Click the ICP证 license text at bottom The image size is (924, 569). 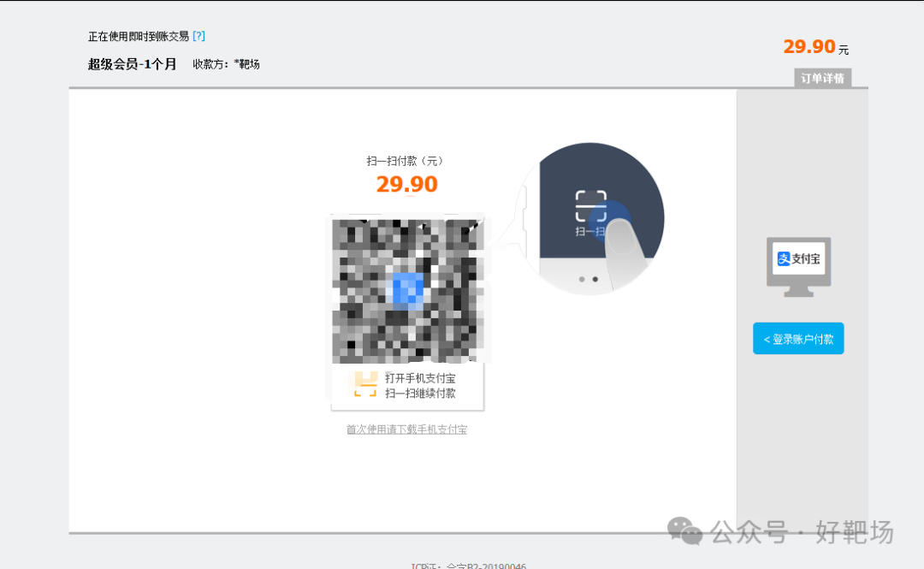point(469,566)
